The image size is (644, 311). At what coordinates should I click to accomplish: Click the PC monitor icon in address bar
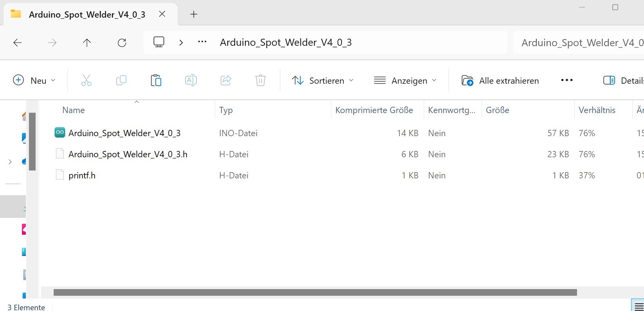click(x=158, y=42)
